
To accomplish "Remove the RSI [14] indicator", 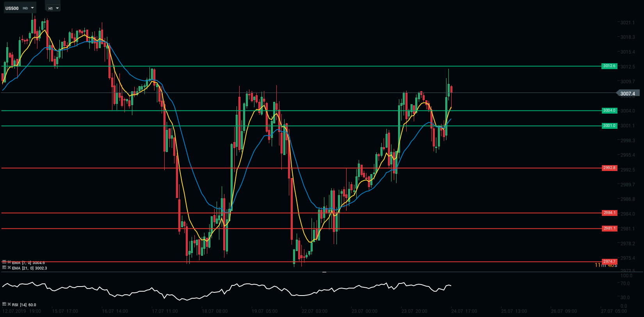I will [9, 304].
